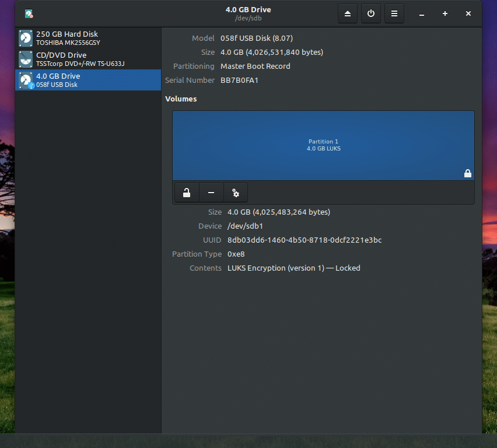Click TOSHIBA MK2556GSY subtitle

click(x=68, y=43)
